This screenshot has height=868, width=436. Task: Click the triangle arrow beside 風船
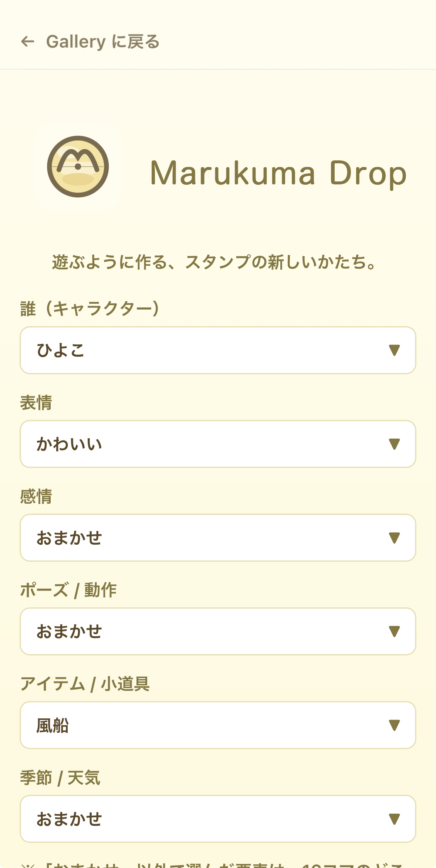(394, 725)
